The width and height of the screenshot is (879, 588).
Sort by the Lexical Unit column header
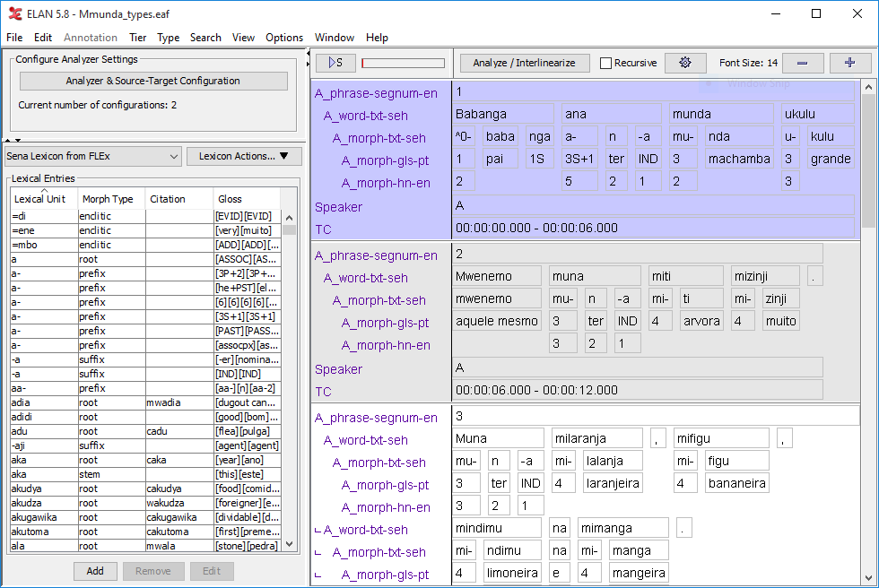pos(41,199)
